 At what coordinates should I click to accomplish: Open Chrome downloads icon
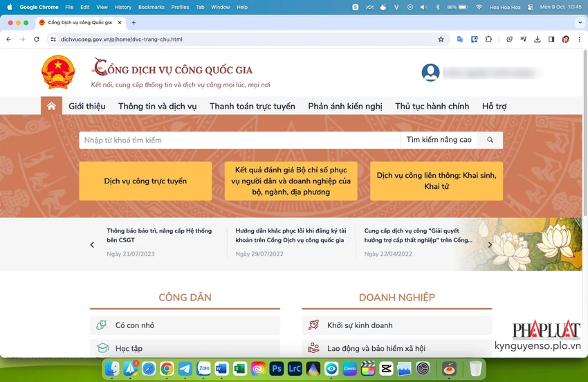(x=537, y=39)
